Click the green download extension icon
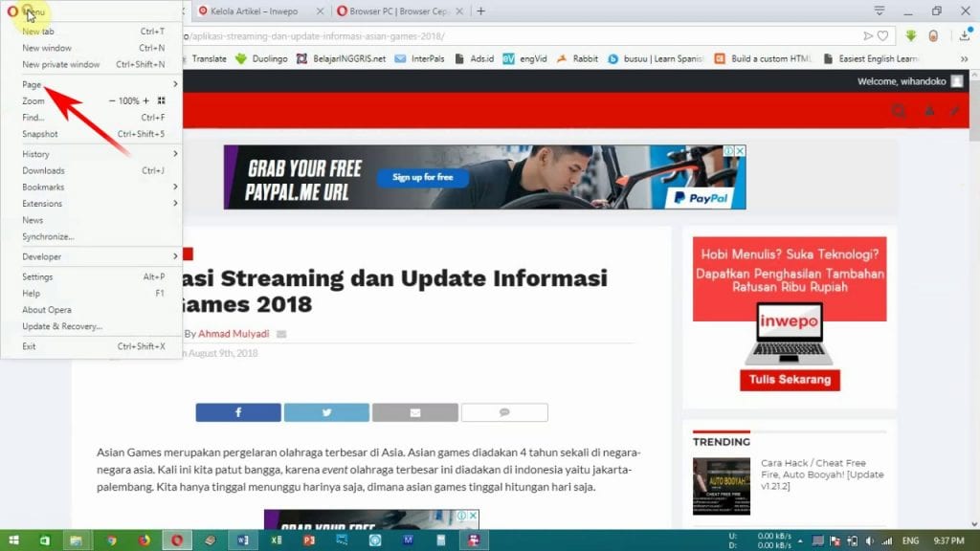 point(911,36)
